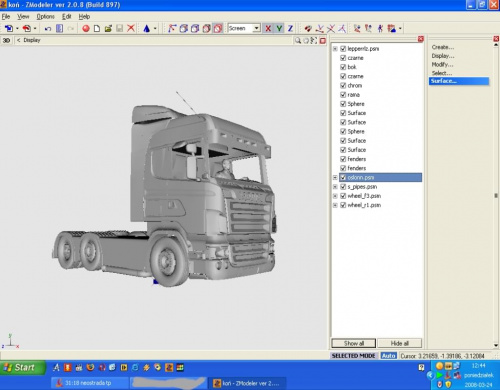This screenshot has height=390, width=500.
Task: Click the Windows Start button
Action: pyautogui.click(x=22, y=368)
